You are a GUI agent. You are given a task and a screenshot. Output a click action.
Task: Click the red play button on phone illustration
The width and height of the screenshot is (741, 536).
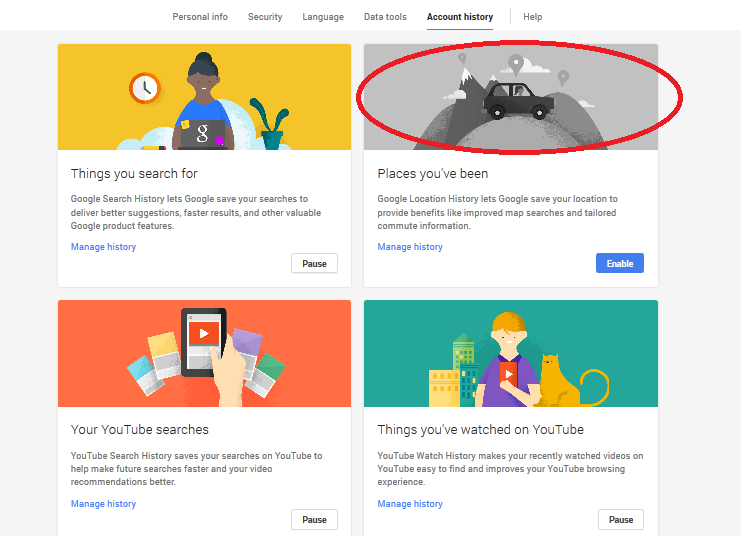(204, 333)
